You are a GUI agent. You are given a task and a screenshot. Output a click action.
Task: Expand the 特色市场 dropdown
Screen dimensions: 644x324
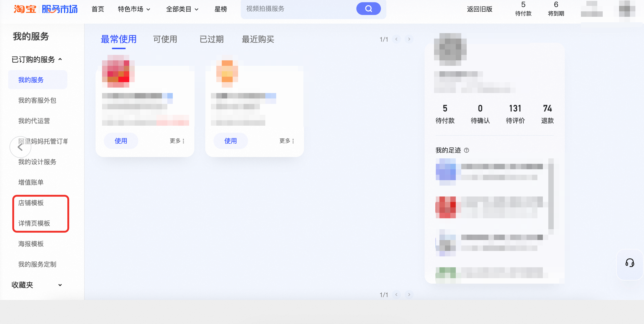(x=134, y=9)
